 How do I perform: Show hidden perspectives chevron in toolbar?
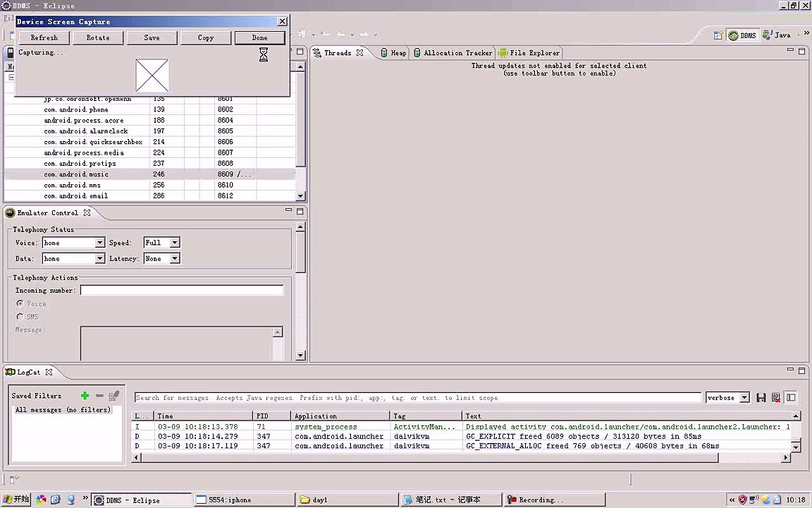[x=806, y=33]
